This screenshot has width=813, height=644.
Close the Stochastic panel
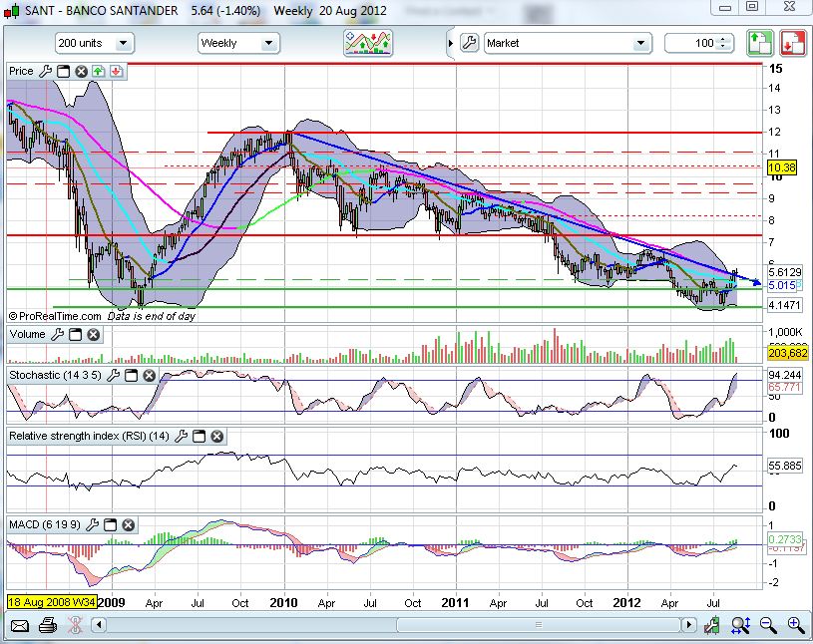pyautogui.click(x=150, y=376)
